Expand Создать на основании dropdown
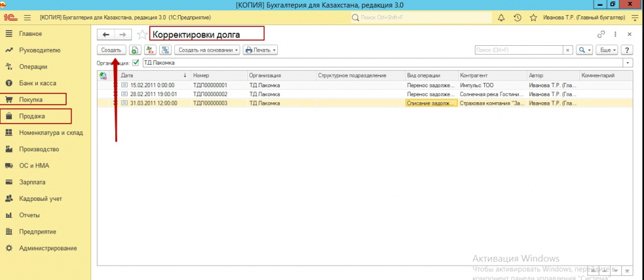The width and height of the screenshot is (644, 280). pos(208,50)
